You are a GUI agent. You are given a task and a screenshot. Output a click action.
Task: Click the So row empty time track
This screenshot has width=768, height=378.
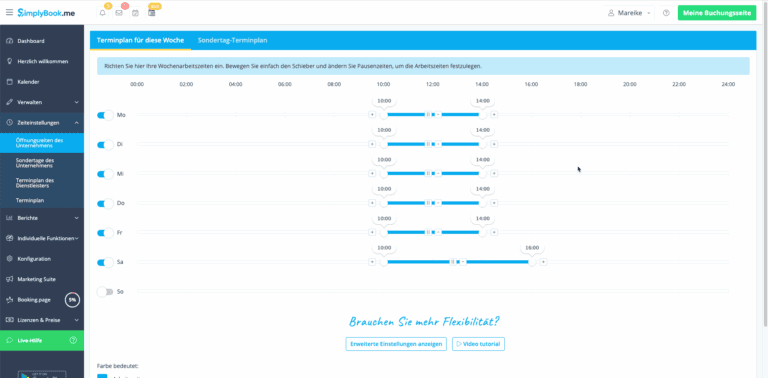[432, 292]
